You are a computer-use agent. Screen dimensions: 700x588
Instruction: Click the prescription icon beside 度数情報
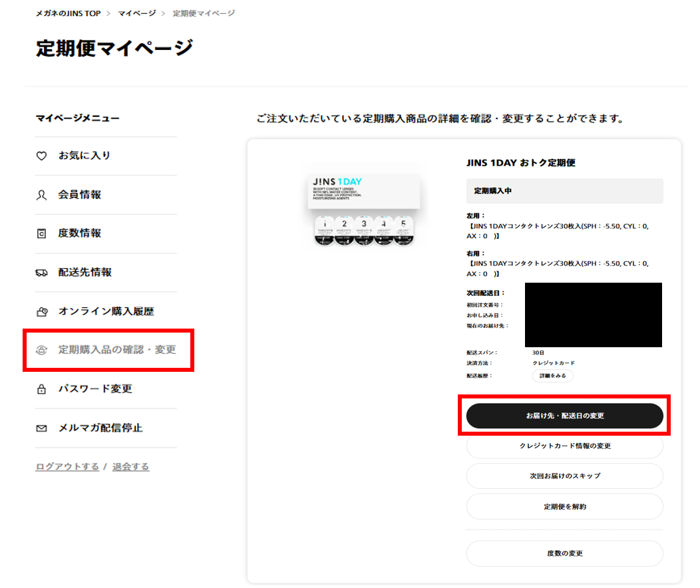[41, 233]
